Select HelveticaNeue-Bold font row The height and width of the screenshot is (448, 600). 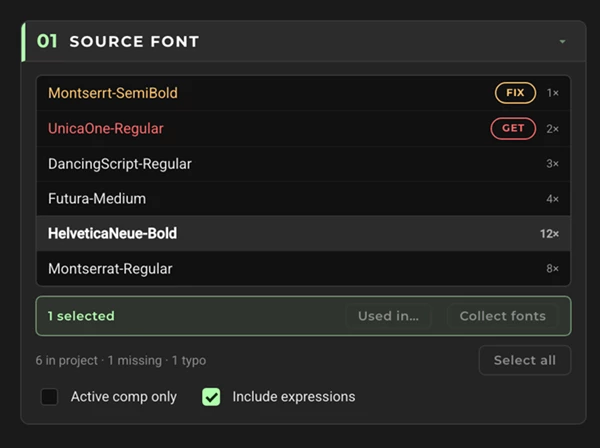303,233
